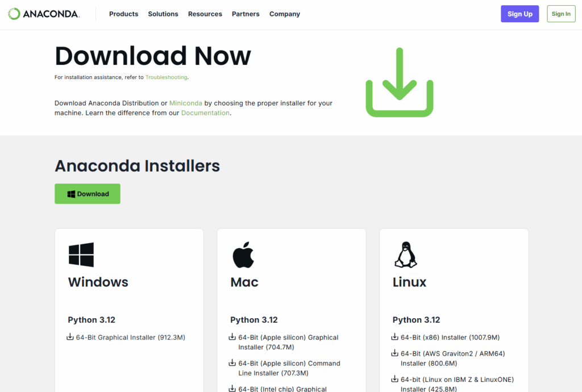The image size is (582, 392).
Task: Click download icon beside Apple silicon Command Line Installer
Action: [232, 362]
